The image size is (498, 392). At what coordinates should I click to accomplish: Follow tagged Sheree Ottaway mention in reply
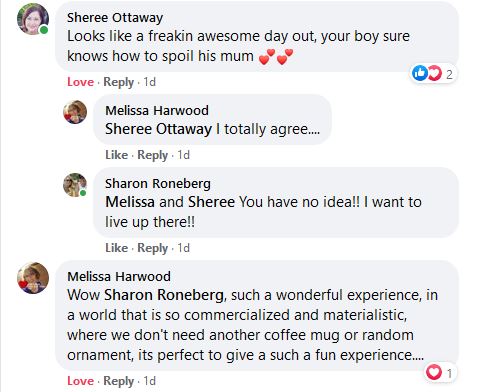tap(158, 129)
